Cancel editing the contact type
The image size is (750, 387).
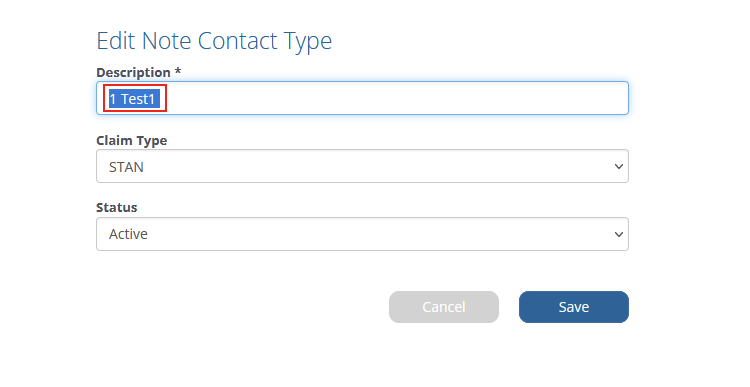point(443,307)
